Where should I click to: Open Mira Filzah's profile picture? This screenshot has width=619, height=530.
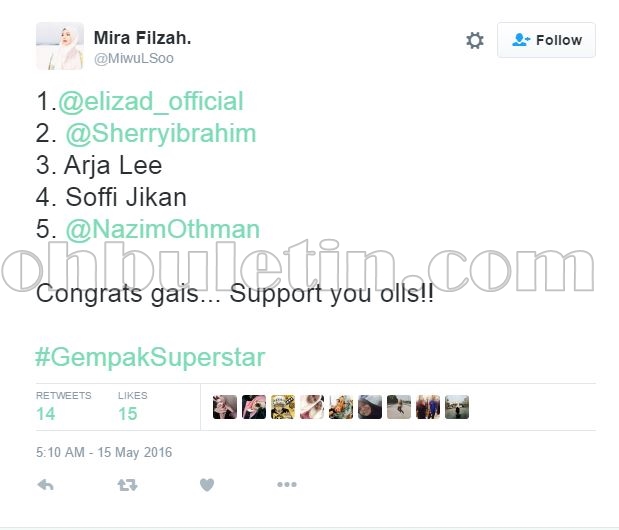click(x=60, y=46)
